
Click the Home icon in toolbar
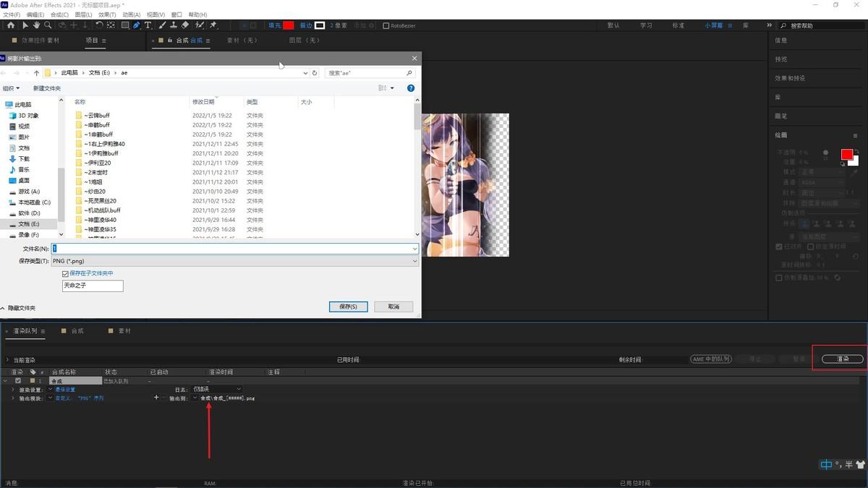tap(10, 25)
